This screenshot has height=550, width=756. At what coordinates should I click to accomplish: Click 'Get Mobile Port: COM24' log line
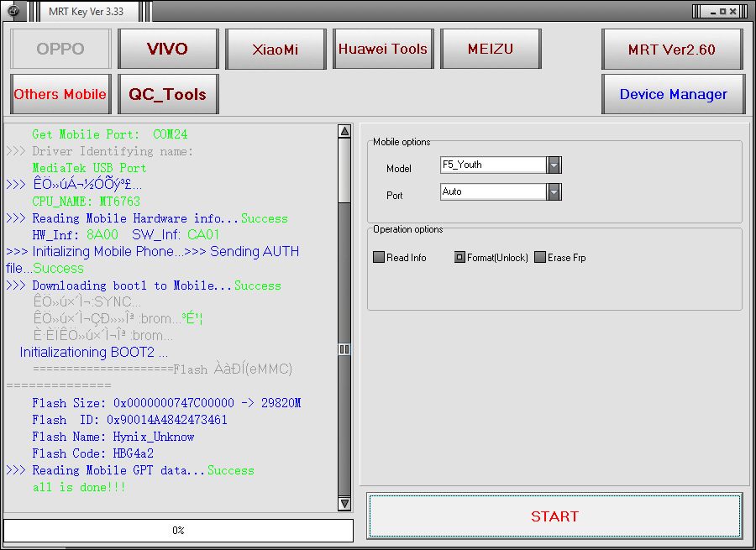[110, 134]
